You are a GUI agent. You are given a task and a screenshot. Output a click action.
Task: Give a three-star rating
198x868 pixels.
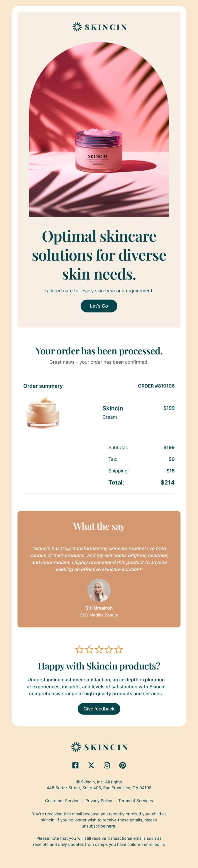99,649
